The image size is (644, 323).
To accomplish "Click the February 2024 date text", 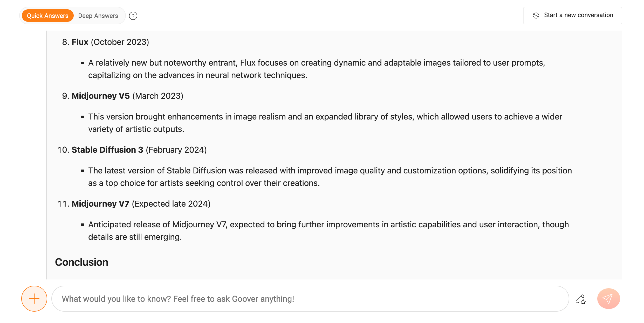I will (176, 150).
